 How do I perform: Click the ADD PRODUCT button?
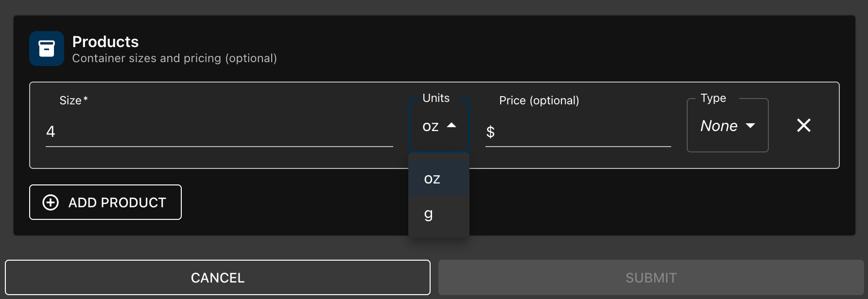(x=105, y=202)
